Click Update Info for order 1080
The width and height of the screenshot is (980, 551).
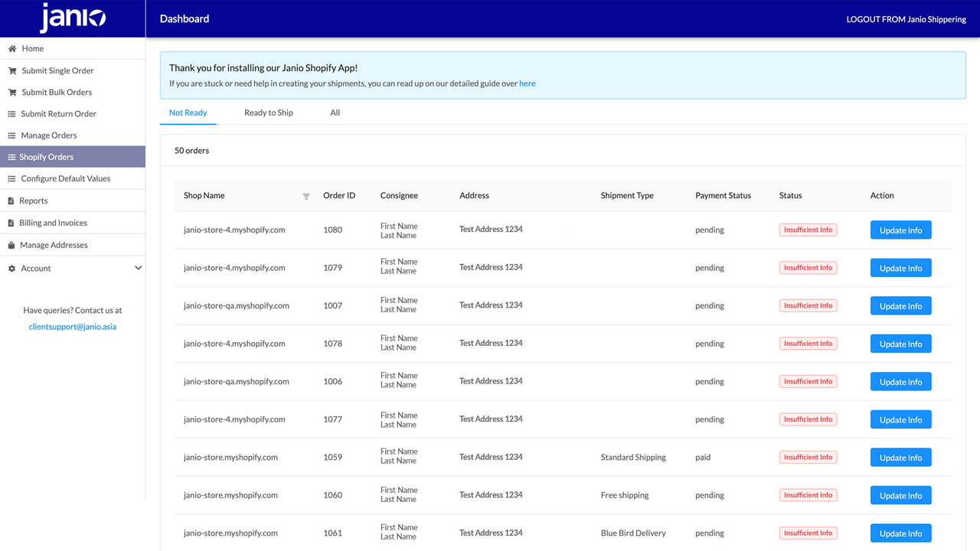coord(900,230)
